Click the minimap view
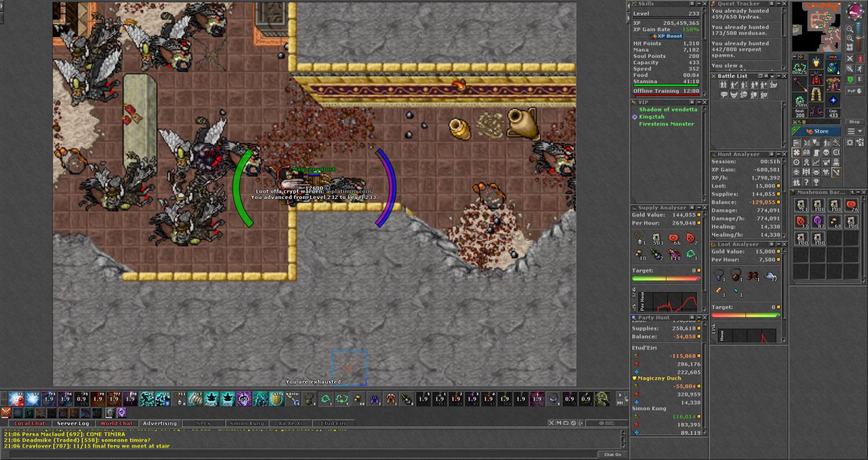This screenshot has height=460, width=868. pyautogui.click(x=817, y=27)
